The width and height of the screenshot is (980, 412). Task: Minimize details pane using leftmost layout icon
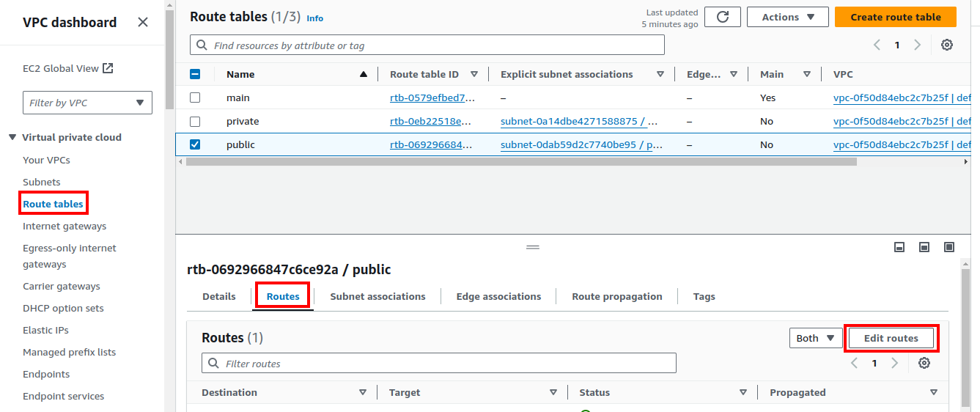coord(899,247)
